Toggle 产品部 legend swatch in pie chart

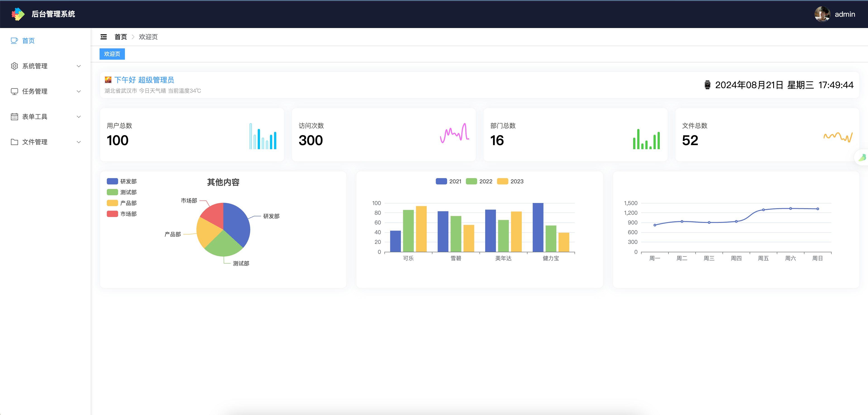(112, 203)
